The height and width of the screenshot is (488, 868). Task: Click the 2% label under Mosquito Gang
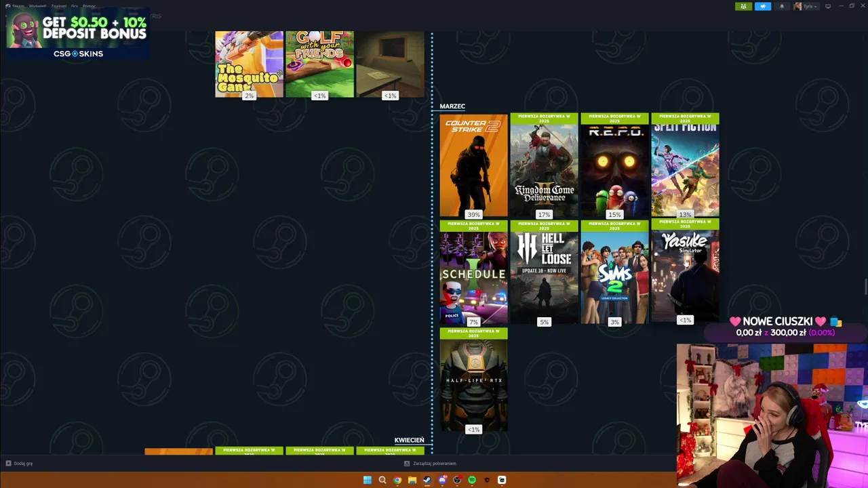pyautogui.click(x=249, y=96)
